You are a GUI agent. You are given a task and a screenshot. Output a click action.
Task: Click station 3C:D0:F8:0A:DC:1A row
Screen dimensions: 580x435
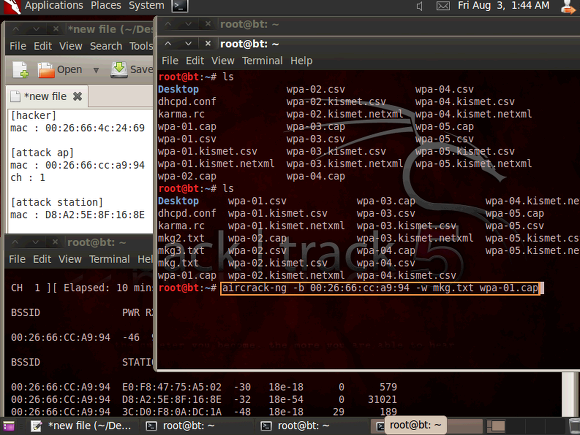204,412
